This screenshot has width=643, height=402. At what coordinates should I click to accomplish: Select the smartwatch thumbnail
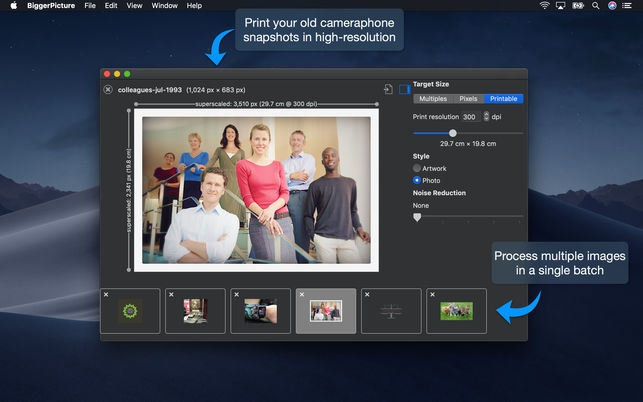point(260,311)
